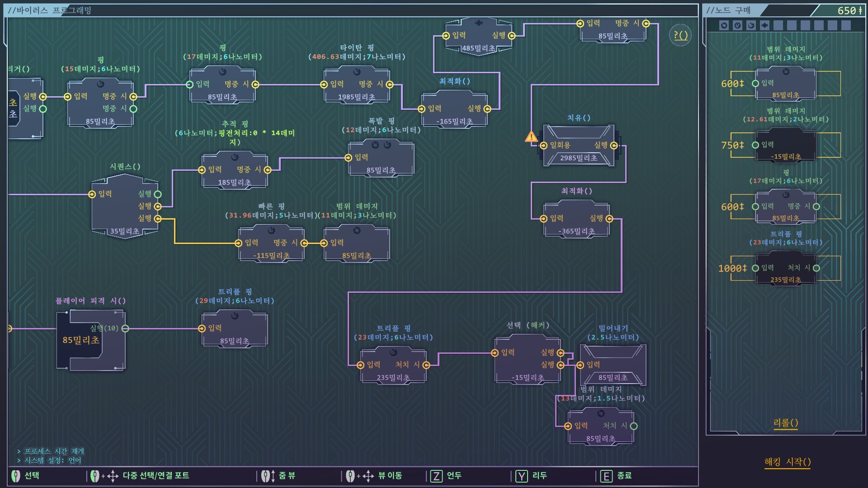Click warning triangle on the 치유() node
The image size is (868, 488).
click(531, 136)
